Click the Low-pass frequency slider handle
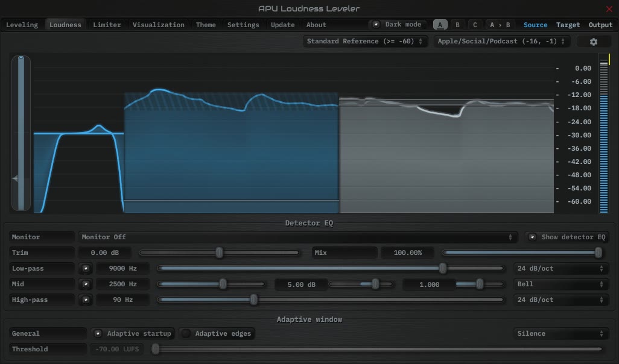The width and height of the screenshot is (619, 364). coord(443,269)
